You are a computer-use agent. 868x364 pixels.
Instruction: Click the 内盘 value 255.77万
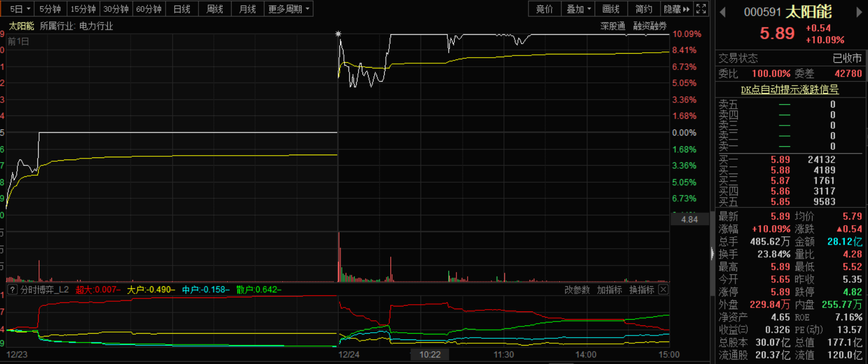point(842,305)
